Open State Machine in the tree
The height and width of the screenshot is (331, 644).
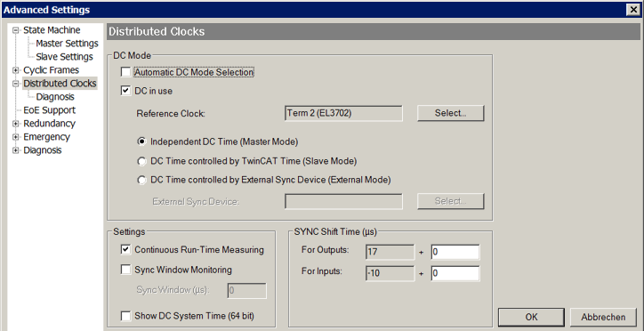52,30
